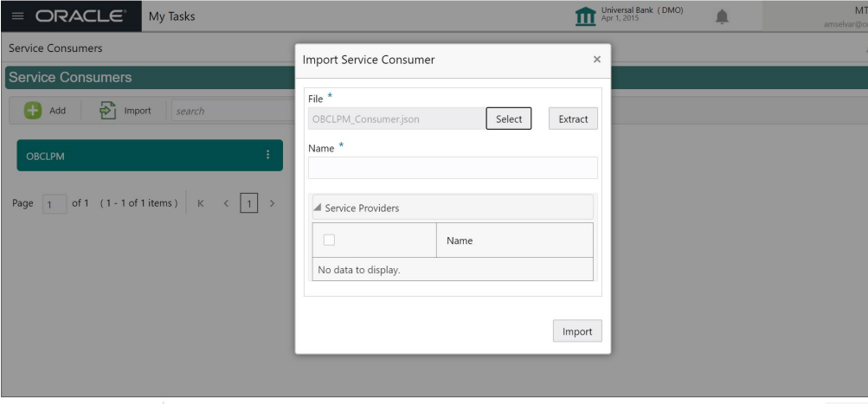This screenshot has width=868, height=404.
Task: Click the Universal Bank building icon
Action: coord(586,16)
